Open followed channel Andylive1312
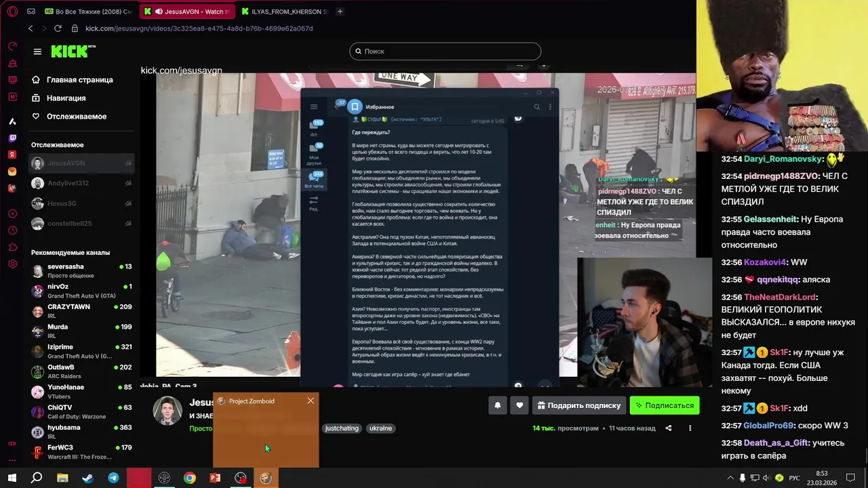 [x=81, y=183]
